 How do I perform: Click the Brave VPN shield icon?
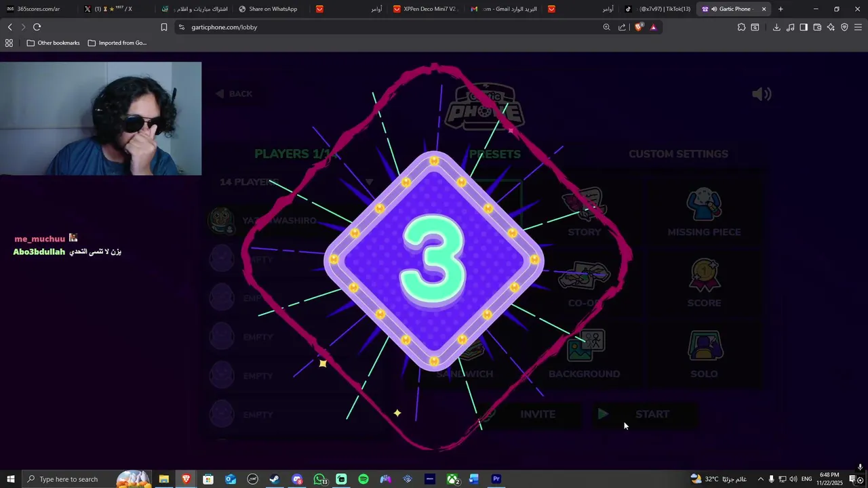coord(844,27)
